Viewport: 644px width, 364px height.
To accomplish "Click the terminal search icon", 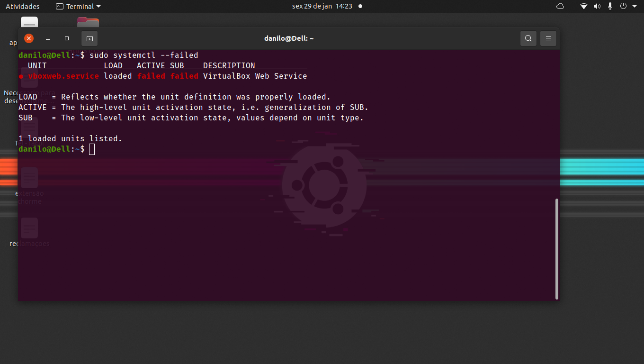I will (528, 38).
